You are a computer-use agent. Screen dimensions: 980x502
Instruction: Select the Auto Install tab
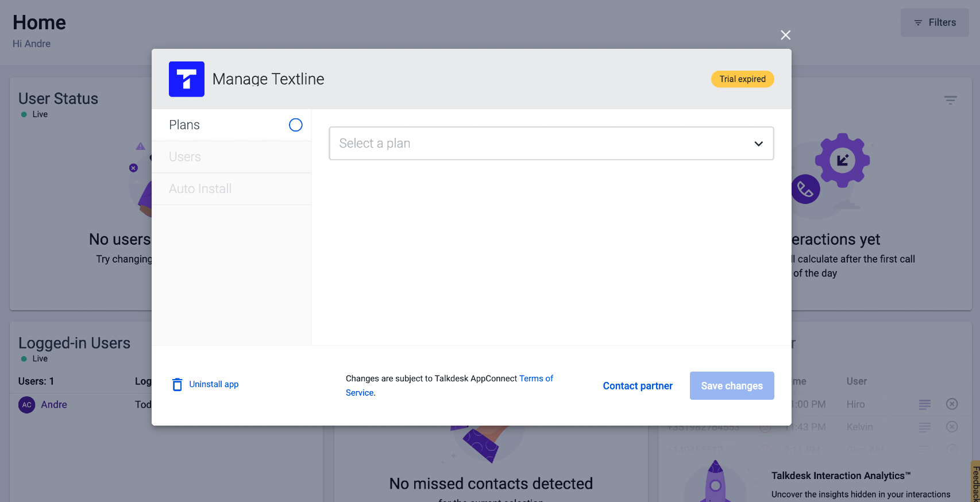[x=232, y=189]
